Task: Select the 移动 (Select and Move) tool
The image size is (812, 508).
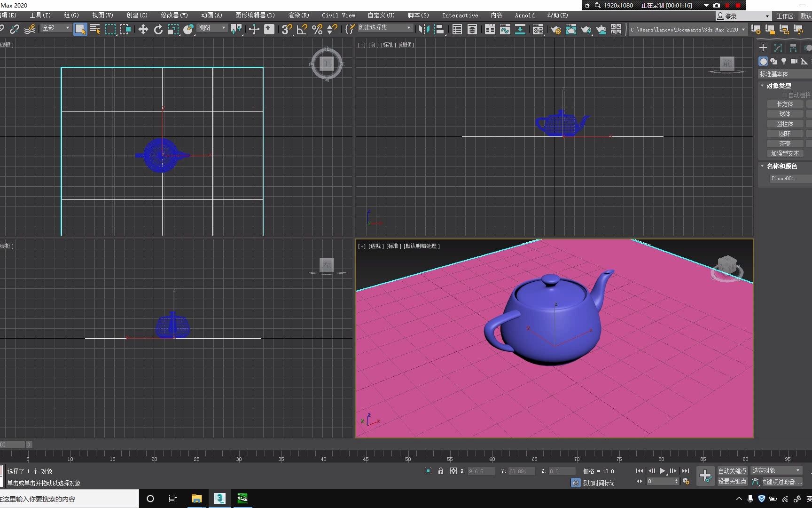Action: tap(143, 29)
